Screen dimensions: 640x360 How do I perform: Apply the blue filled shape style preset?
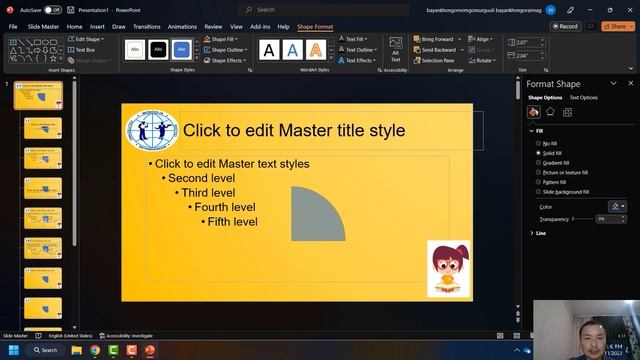point(181,50)
